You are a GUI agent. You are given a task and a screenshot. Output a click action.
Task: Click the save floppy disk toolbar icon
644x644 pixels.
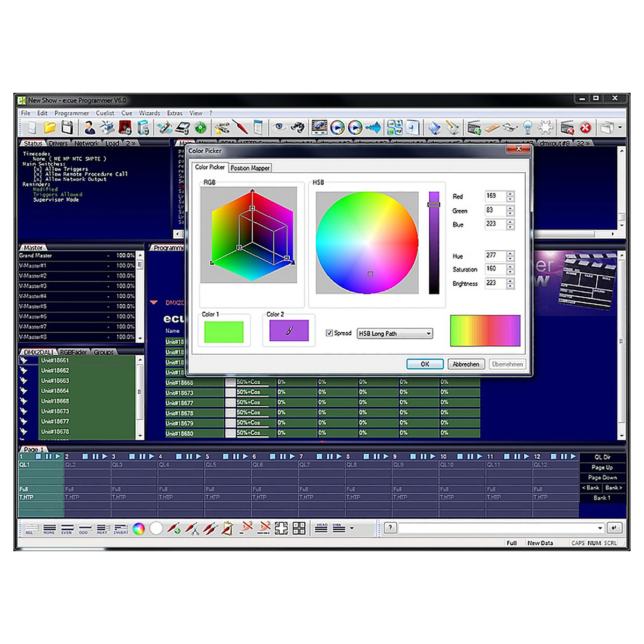pyautogui.click(x=67, y=128)
